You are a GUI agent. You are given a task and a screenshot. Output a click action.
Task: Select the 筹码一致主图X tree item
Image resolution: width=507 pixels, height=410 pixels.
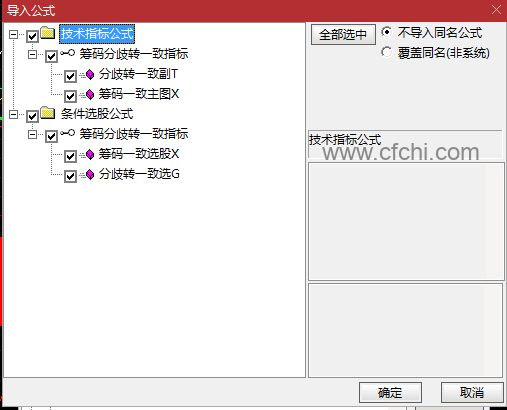[x=139, y=94]
